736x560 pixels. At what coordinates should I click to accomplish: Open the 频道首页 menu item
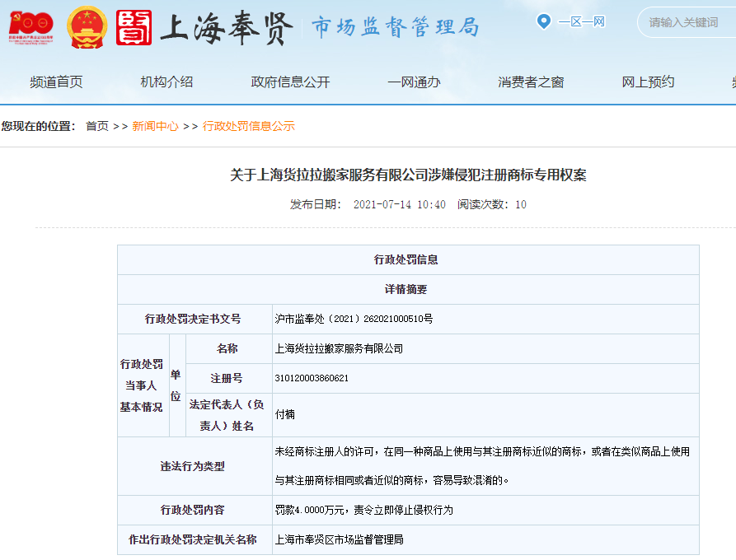(56, 82)
